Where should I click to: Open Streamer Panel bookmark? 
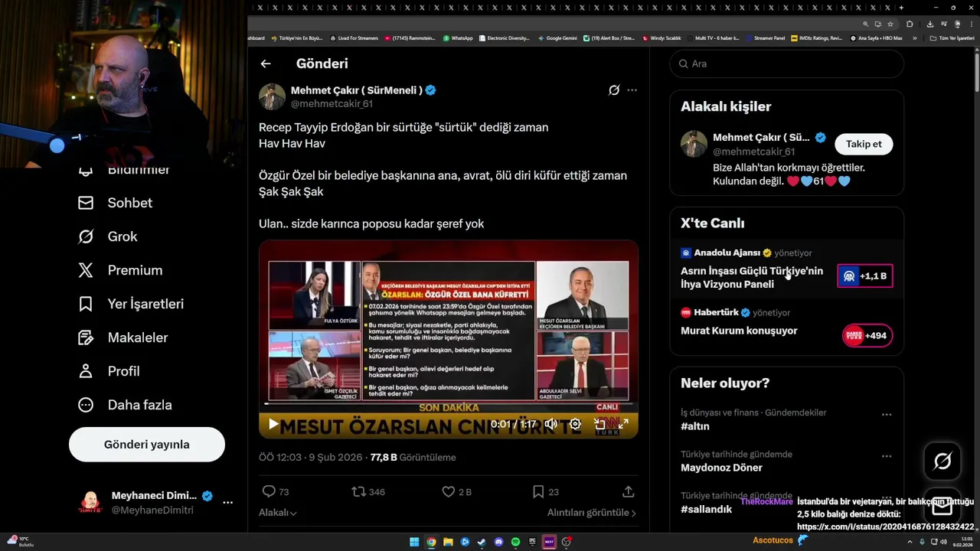tap(765, 38)
